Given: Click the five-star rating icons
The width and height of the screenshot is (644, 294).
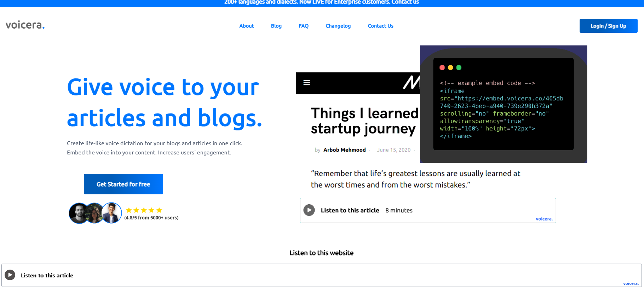Looking at the screenshot, I should (x=144, y=210).
